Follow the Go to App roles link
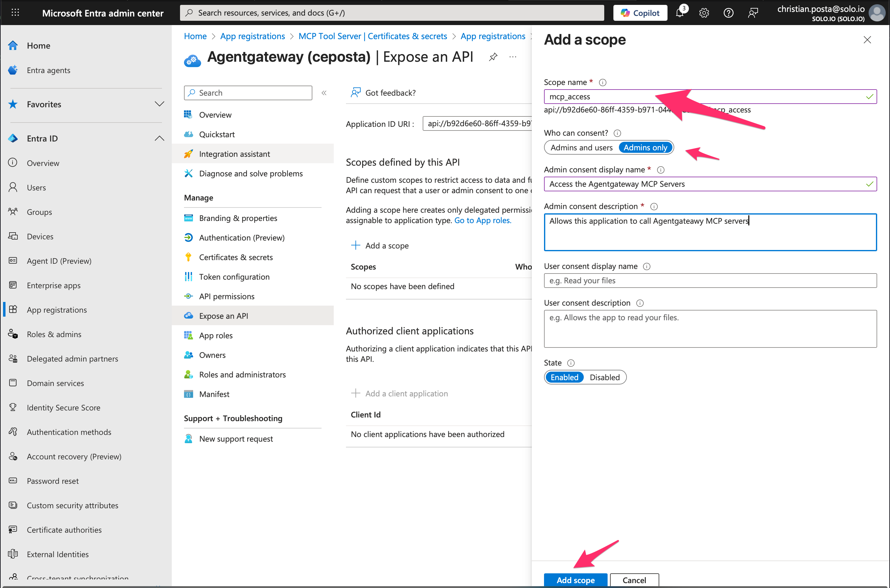This screenshot has height=588, width=890. pos(483,221)
